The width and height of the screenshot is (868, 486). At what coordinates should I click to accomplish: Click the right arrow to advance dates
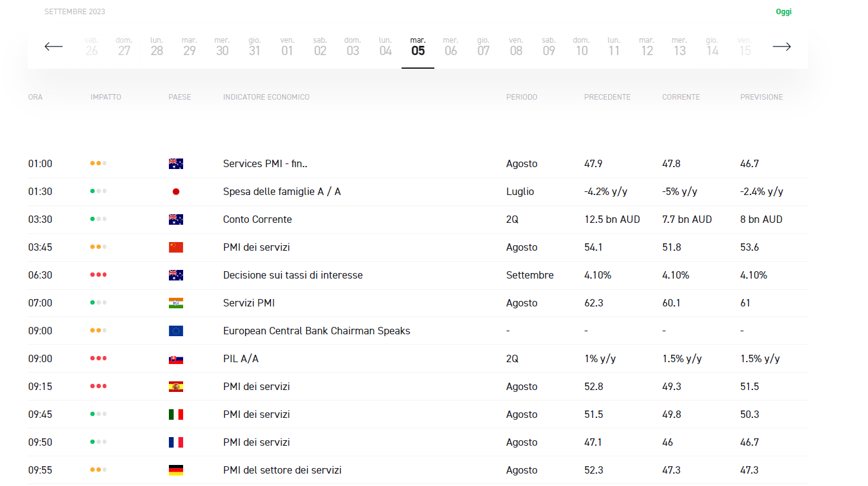(781, 46)
